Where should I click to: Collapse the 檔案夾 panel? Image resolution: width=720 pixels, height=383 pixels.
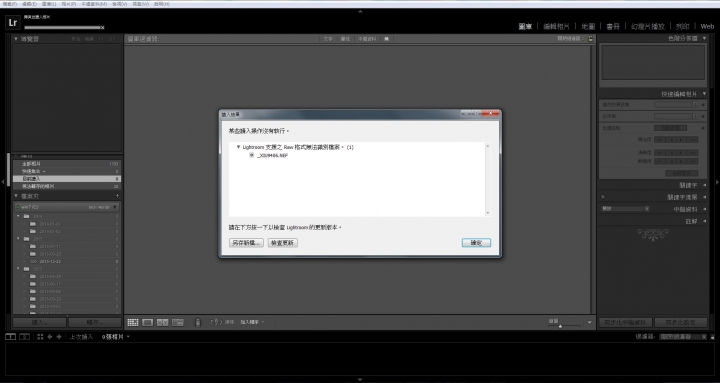pos(16,196)
